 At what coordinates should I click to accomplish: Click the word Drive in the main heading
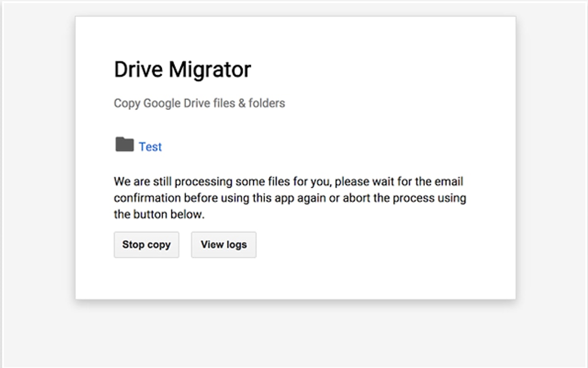[138, 70]
